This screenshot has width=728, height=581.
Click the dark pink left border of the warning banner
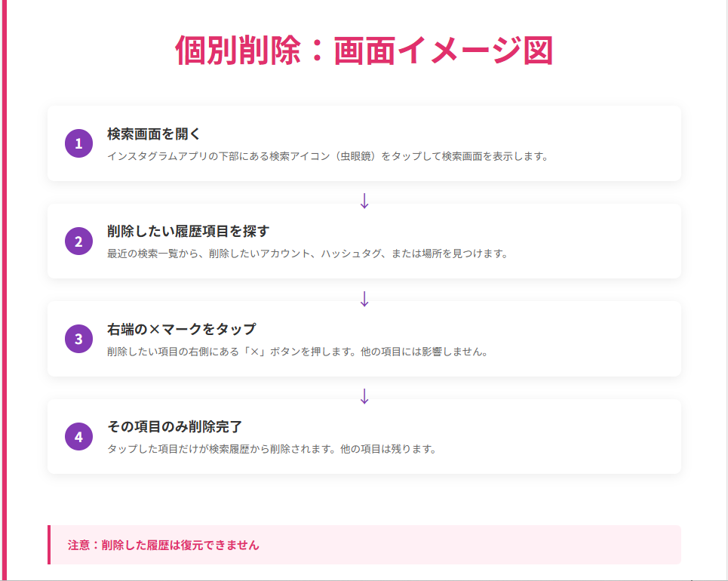[49, 545]
